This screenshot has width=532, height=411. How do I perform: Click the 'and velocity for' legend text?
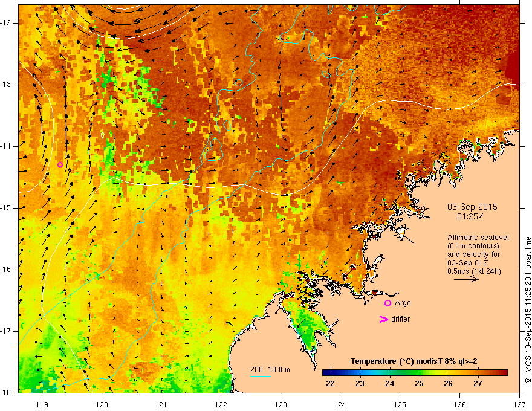(473, 254)
